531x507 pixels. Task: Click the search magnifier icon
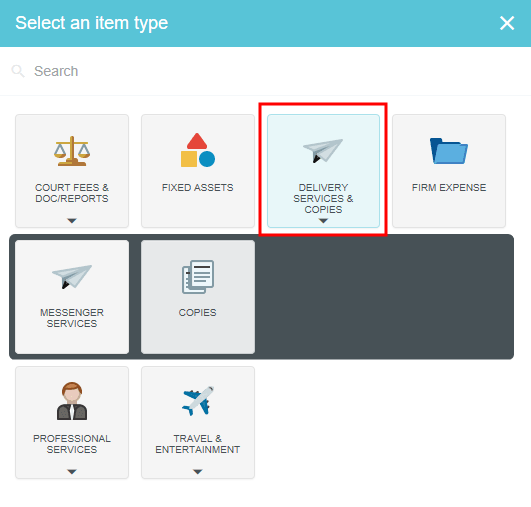coord(18,71)
